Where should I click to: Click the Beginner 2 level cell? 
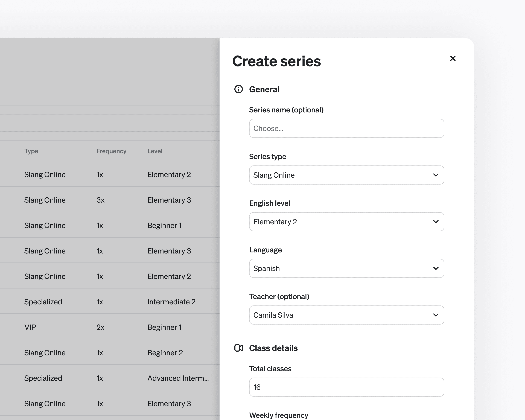(x=165, y=353)
